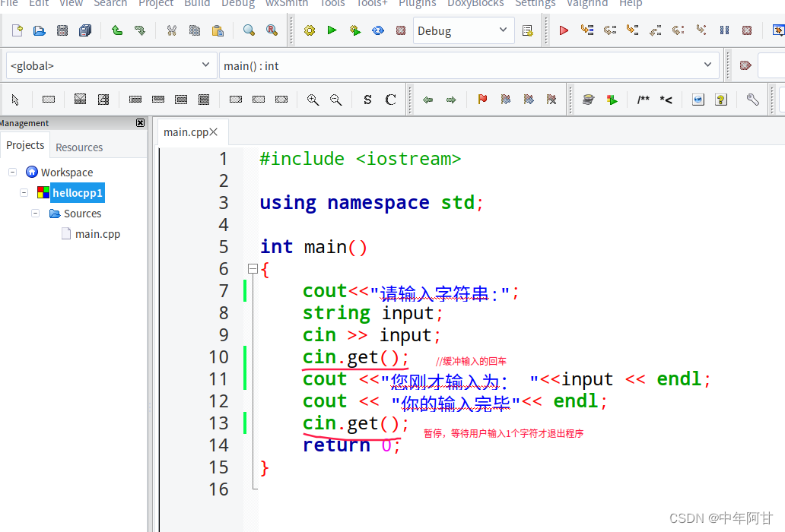
Task: Jump forward with the green right arrow
Action: point(451,100)
